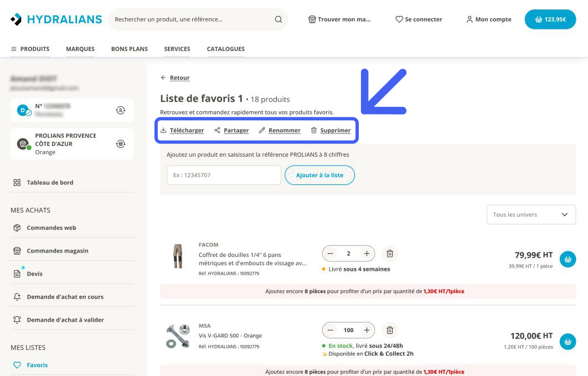
Task: Open Mon compte account link
Action: (489, 19)
